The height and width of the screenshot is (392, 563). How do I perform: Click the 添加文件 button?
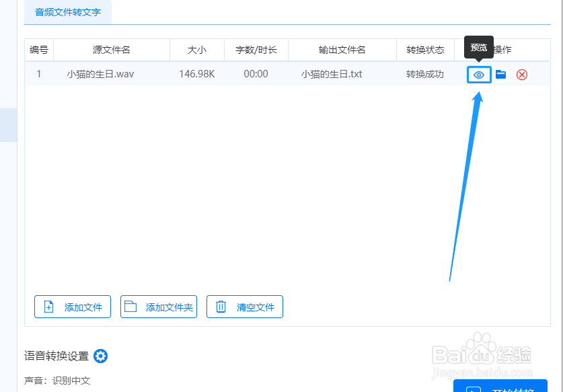[72, 307]
